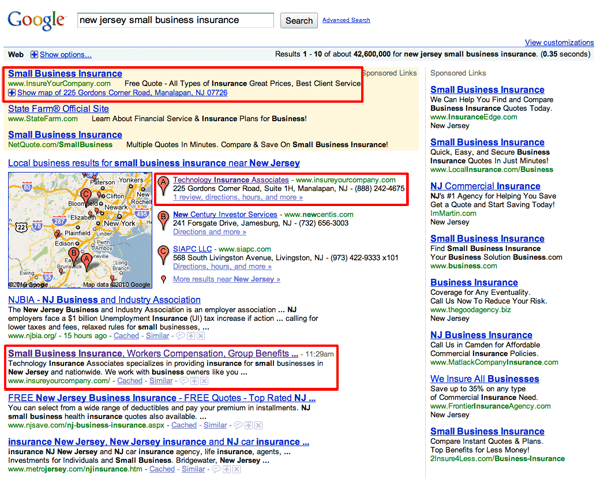This screenshot has height=479, width=600.
Task: Click the comment icon on metrojersey.com result
Action: pos(216,469)
